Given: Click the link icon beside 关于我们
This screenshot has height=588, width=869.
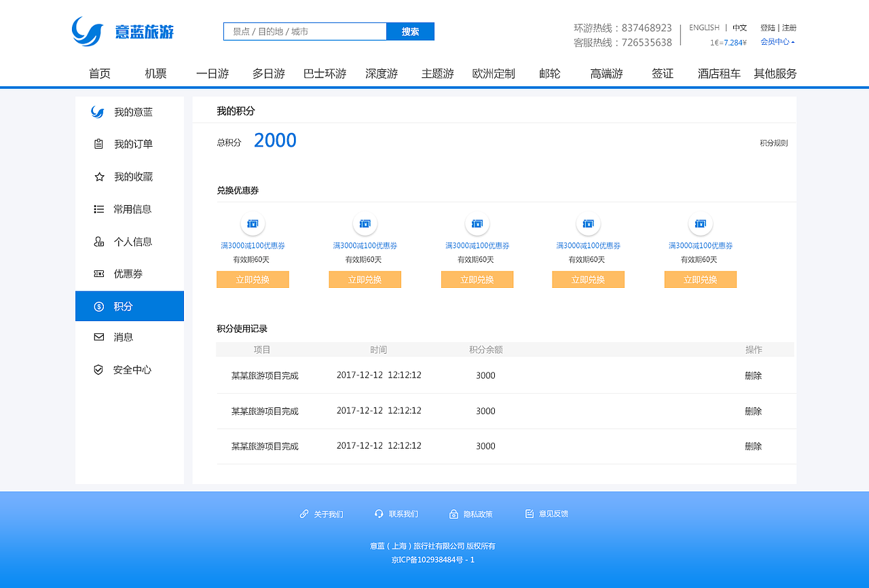Looking at the screenshot, I should [304, 514].
